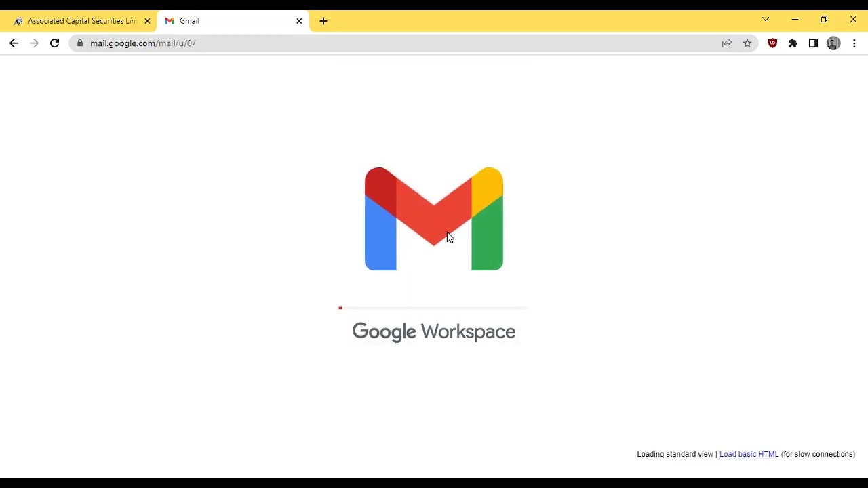This screenshot has width=868, height=488.
Task: Open a new tab with plus button
Action: pyautogui.click(x=323, y=21)
